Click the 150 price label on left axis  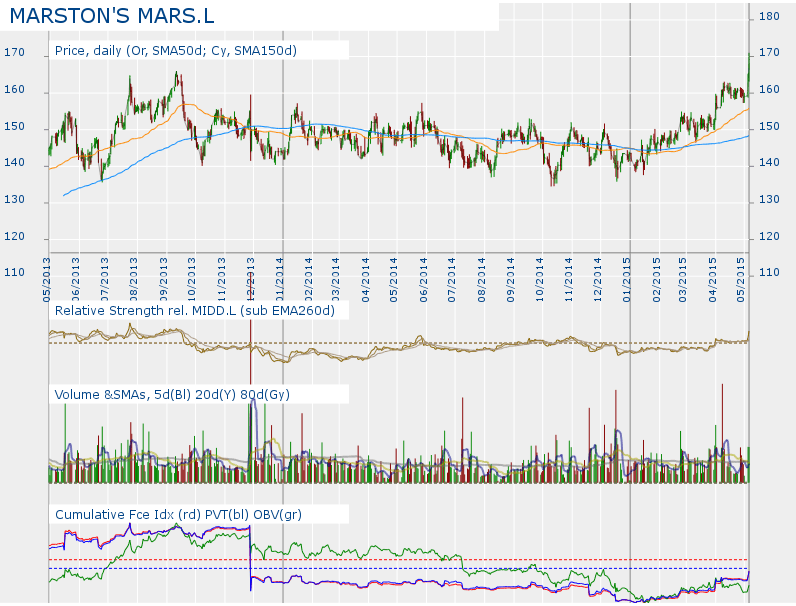(14, 126)
